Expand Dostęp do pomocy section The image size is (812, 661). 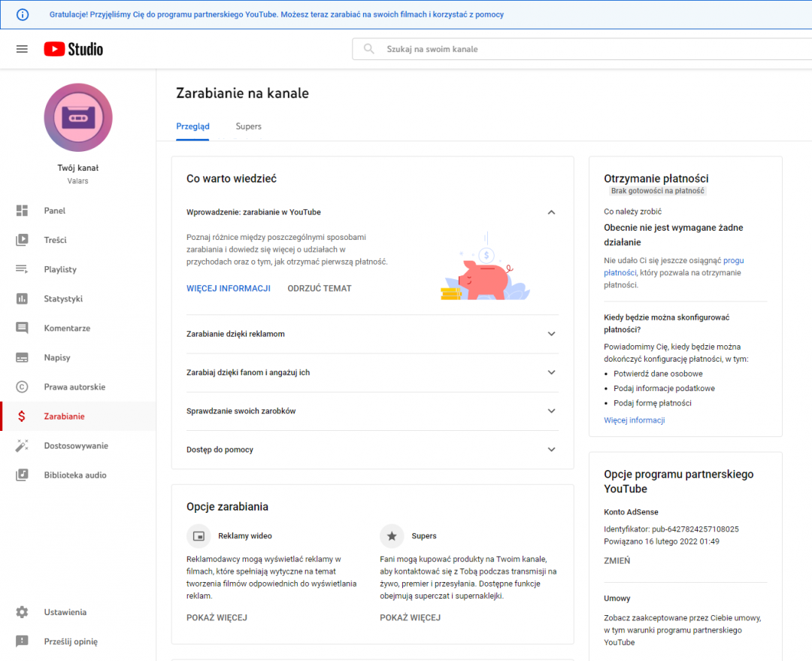point(551,450)
